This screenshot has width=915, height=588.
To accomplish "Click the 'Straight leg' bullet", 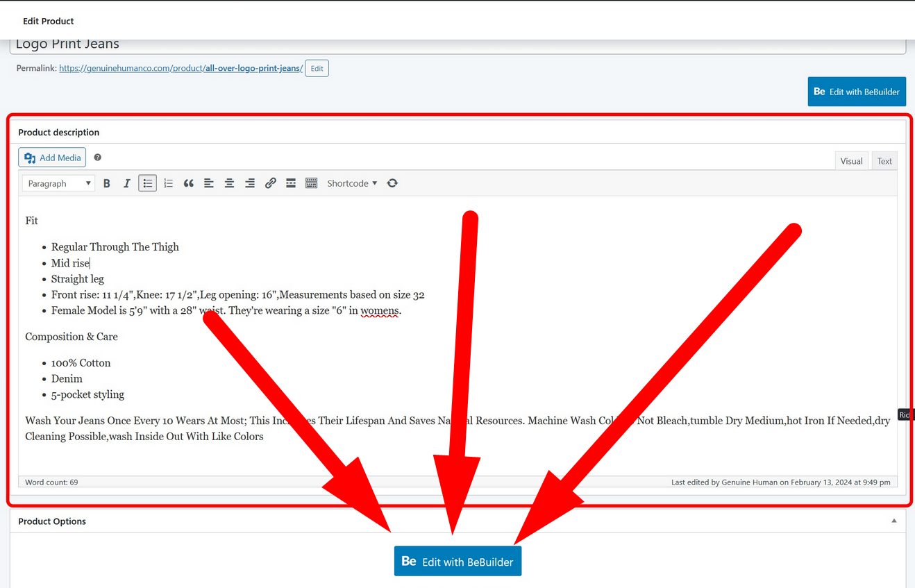I will pyautogui.click(x=78, y=279).
